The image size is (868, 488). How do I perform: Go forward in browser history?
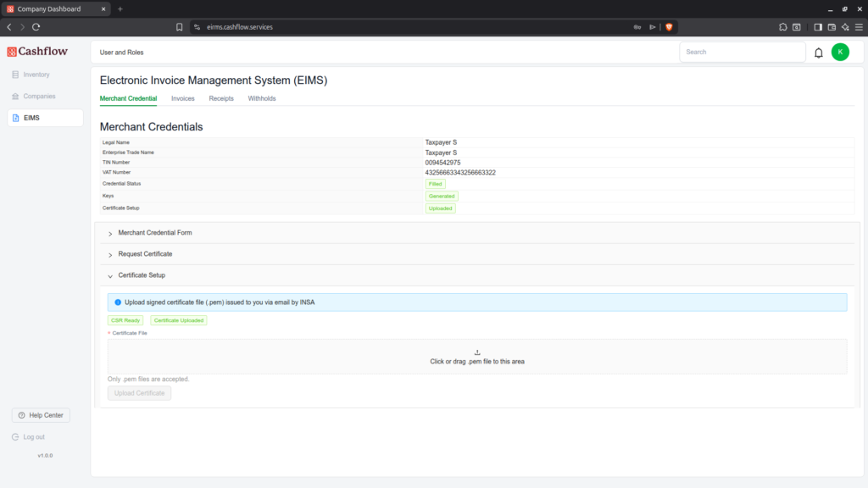(x=22, y=27)
